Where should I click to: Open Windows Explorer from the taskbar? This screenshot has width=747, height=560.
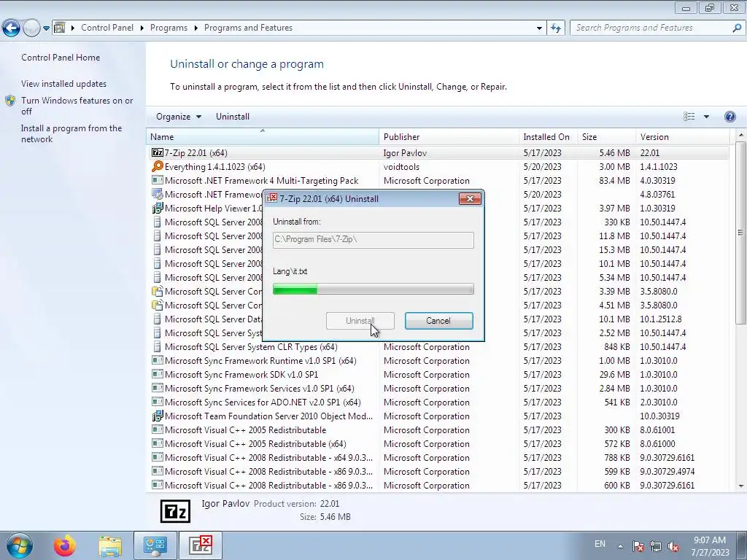(x=110, y=545)
